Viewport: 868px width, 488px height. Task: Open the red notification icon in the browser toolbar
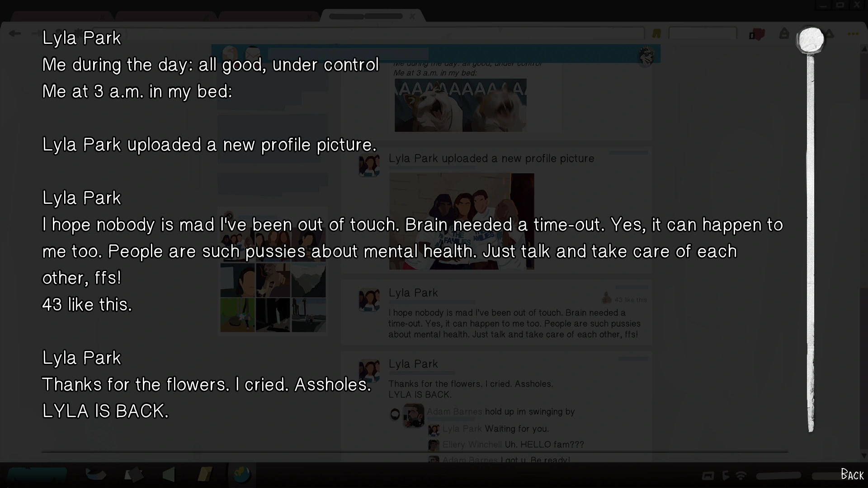[757, 34]
